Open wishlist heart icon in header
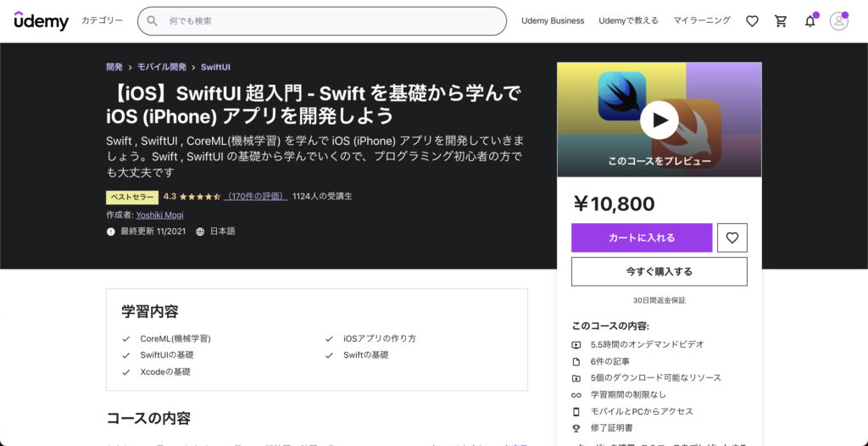 tap(752, 21)
